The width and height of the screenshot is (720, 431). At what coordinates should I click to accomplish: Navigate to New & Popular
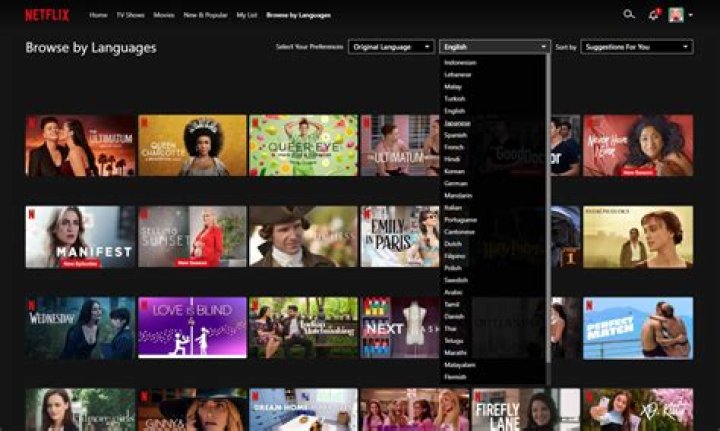[x=205, y=16]
